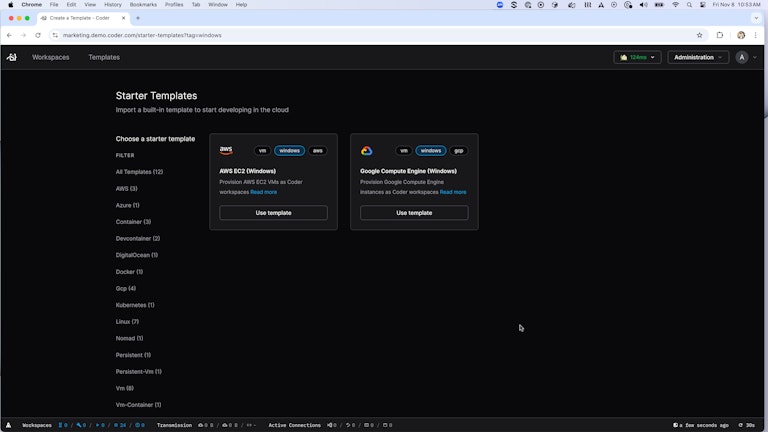Go to the Workspaces nav tab
768x432 pixels.
(x=51, y=57)
